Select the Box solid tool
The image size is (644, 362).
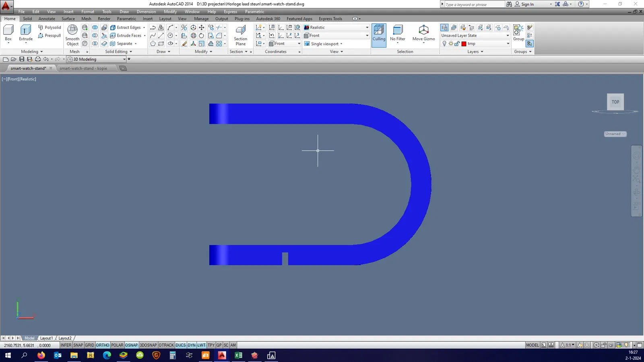[8, 32]
